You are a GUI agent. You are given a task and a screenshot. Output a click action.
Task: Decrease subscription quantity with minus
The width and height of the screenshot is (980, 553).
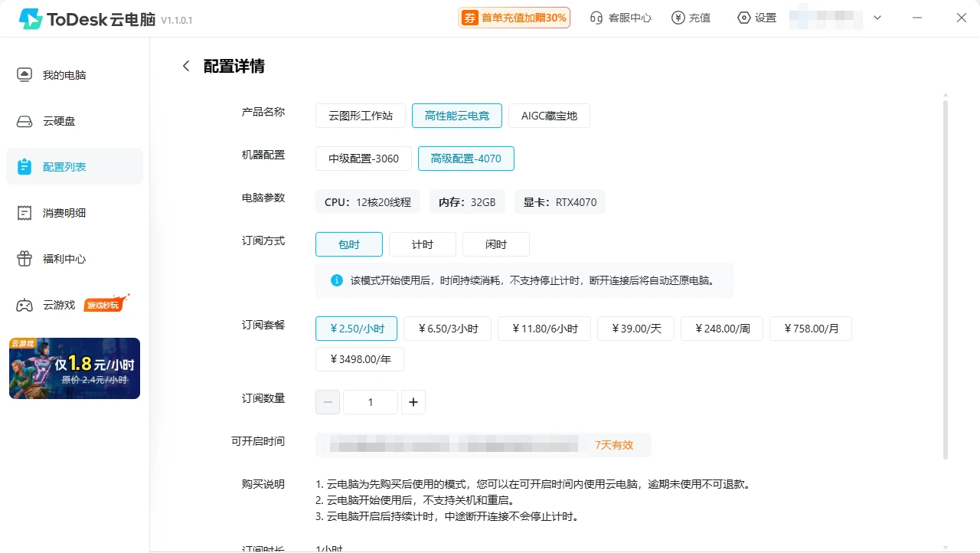[328, 402]
